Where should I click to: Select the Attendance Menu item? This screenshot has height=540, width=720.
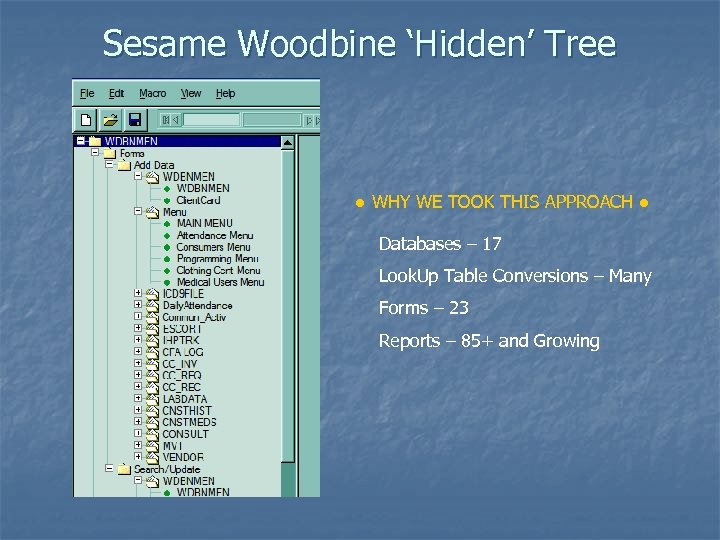click(215, 235)
